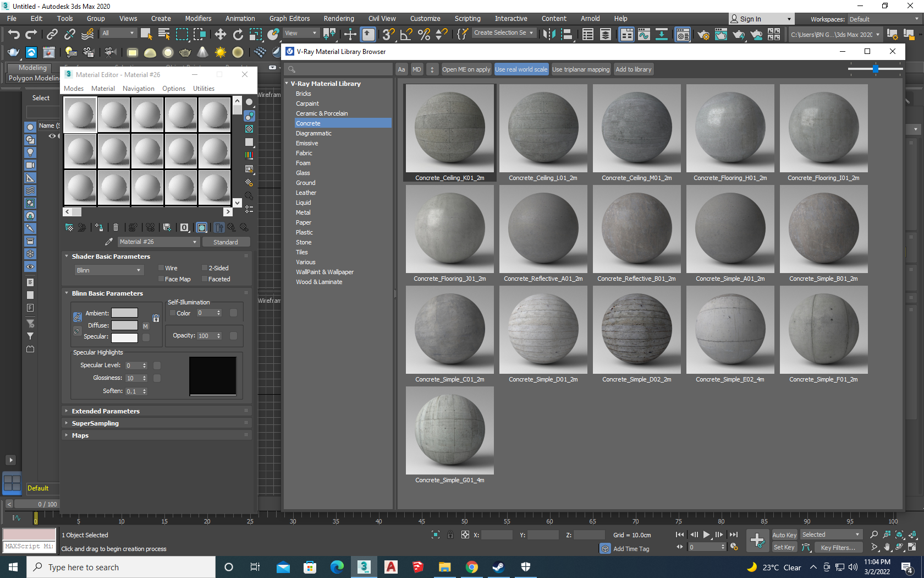Open the Blinn shader type dropdown

point(109,270)
